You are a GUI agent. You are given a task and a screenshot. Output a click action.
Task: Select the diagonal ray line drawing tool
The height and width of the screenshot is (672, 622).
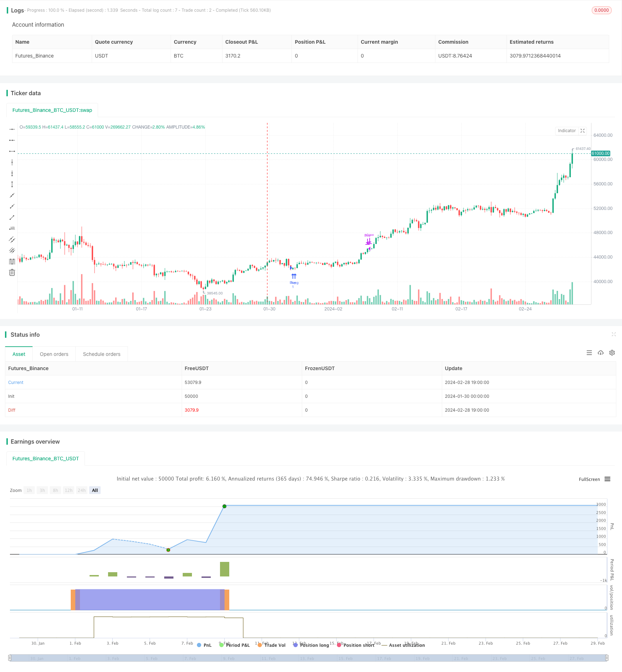click(12, 206)
